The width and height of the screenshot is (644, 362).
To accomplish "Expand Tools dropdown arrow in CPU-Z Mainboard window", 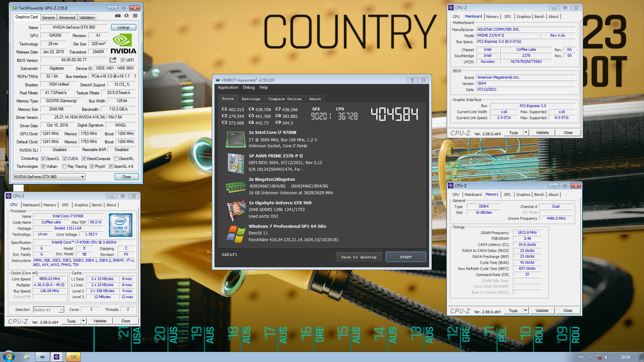I will [x=526, y=133].
